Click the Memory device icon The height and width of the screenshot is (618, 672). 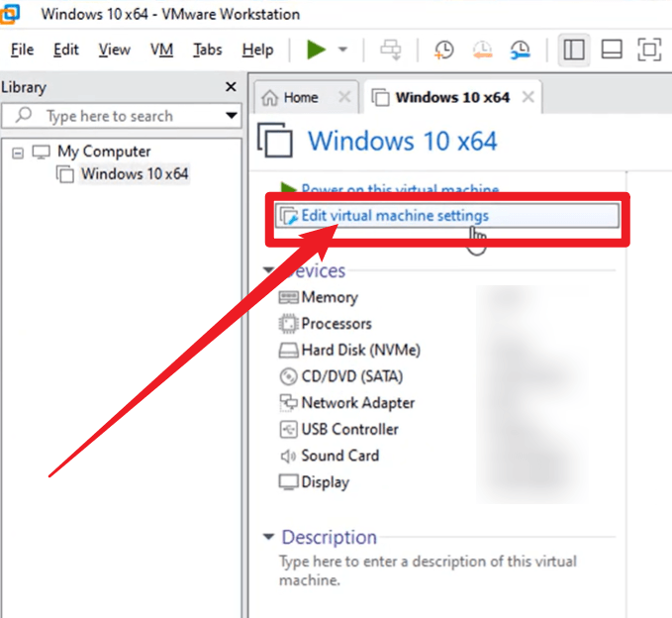point(288,297)
